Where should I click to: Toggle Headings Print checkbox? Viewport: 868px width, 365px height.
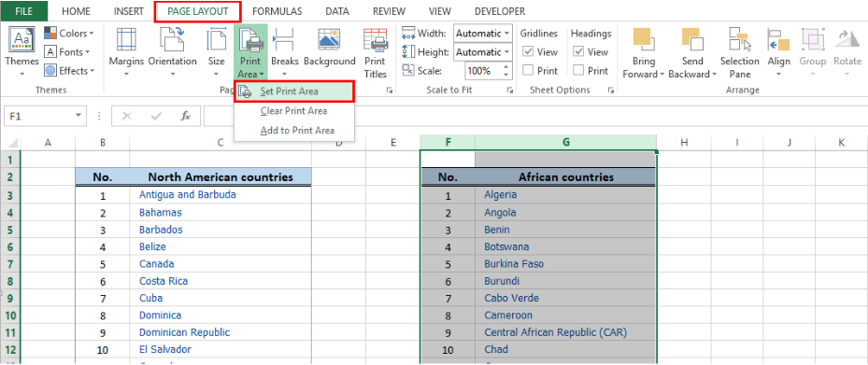pyautogui.click(x=578, y=71)
